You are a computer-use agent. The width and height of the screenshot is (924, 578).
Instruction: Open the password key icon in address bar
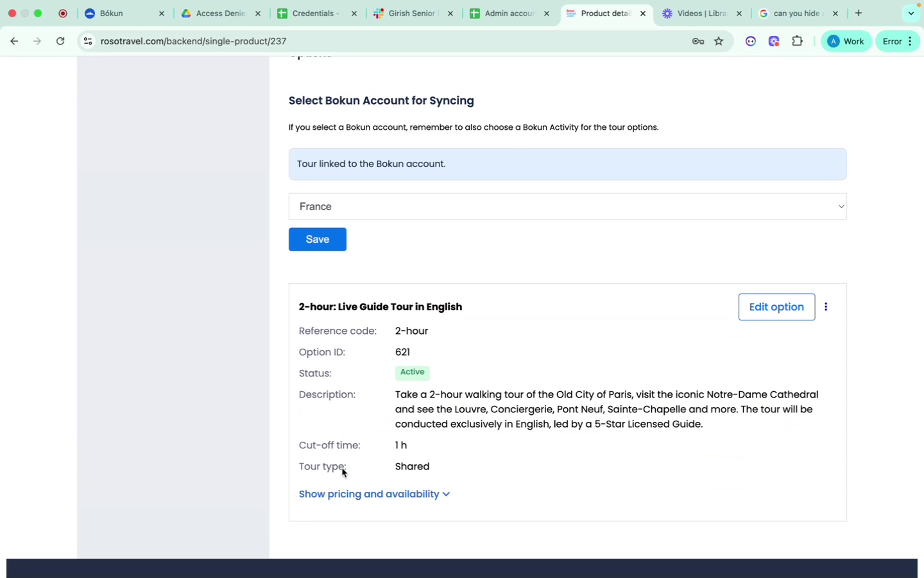coord(698,41)
